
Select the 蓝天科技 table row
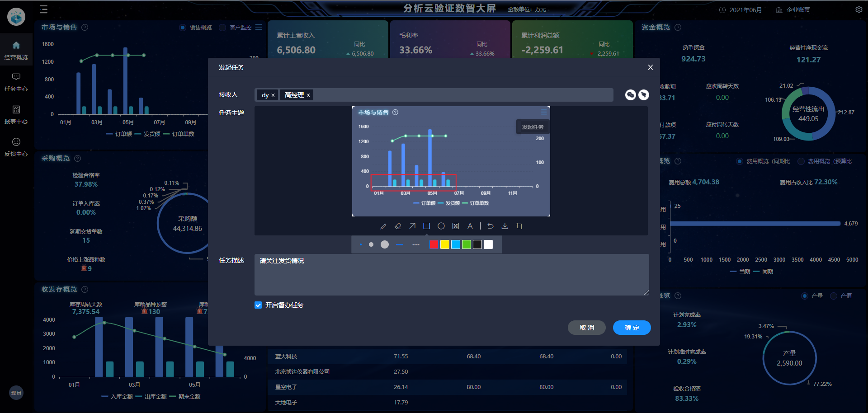point(448,357)
